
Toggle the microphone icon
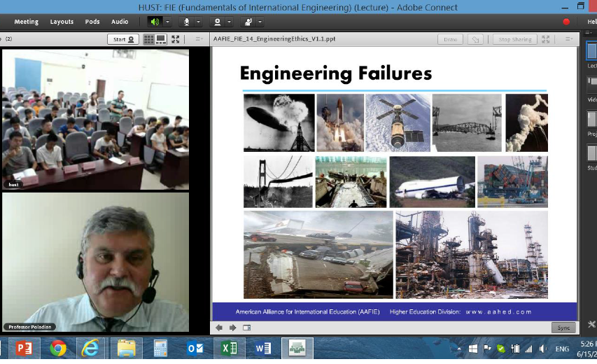click(187, 22)
